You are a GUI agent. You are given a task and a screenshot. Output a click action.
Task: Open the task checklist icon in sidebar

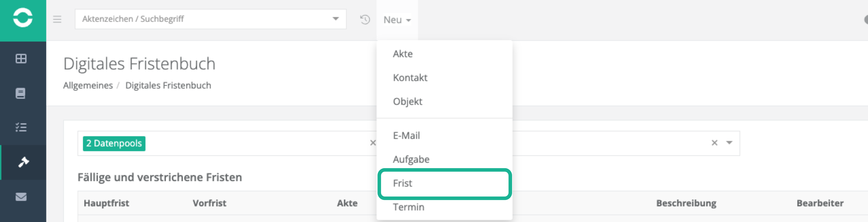pos(21,128)
